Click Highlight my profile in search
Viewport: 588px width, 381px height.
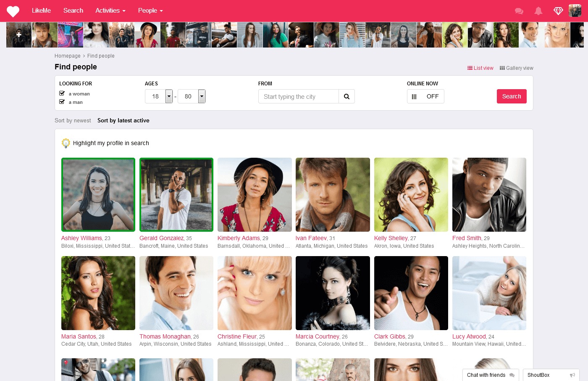coord(111,143)
